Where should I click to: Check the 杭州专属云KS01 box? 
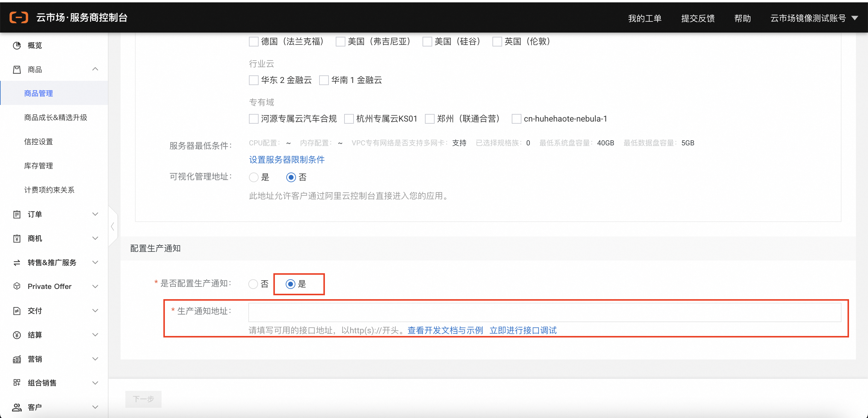349,119
